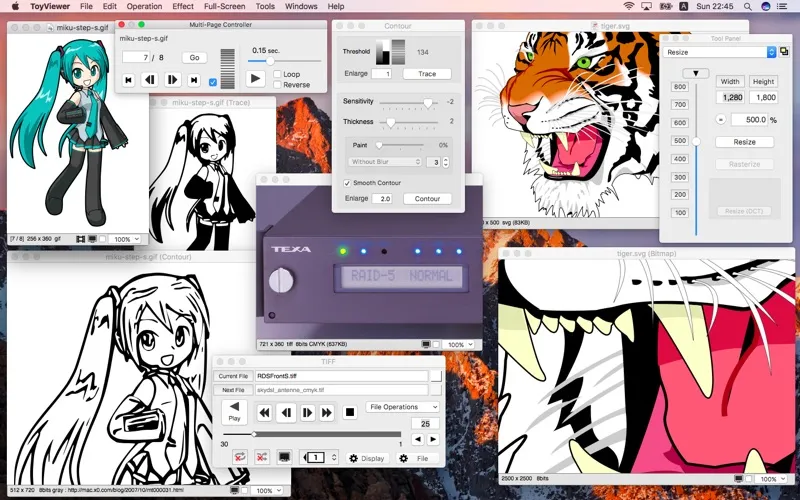Open the Effect menu

[x=183, y=6]
